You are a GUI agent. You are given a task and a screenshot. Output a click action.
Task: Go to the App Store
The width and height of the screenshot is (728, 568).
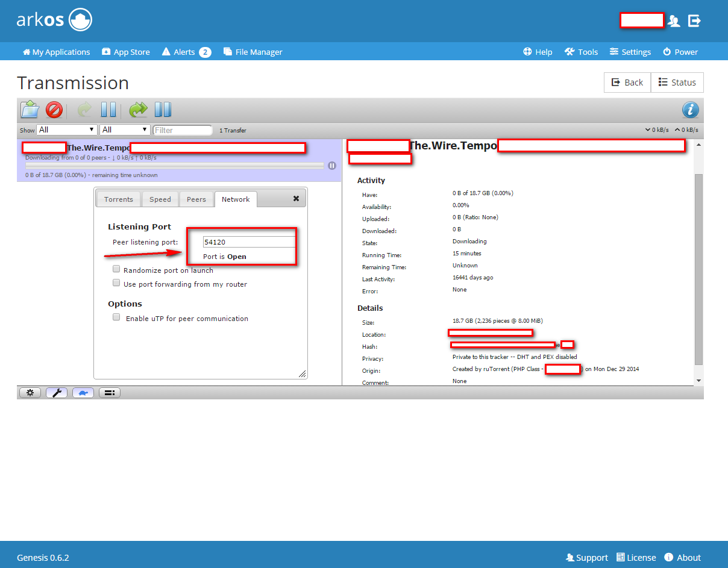coord(126,52)
